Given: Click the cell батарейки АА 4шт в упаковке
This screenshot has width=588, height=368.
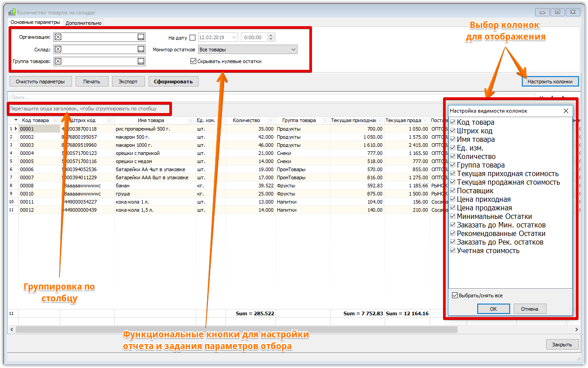Looking at the screenshot, I should [155, 169].
